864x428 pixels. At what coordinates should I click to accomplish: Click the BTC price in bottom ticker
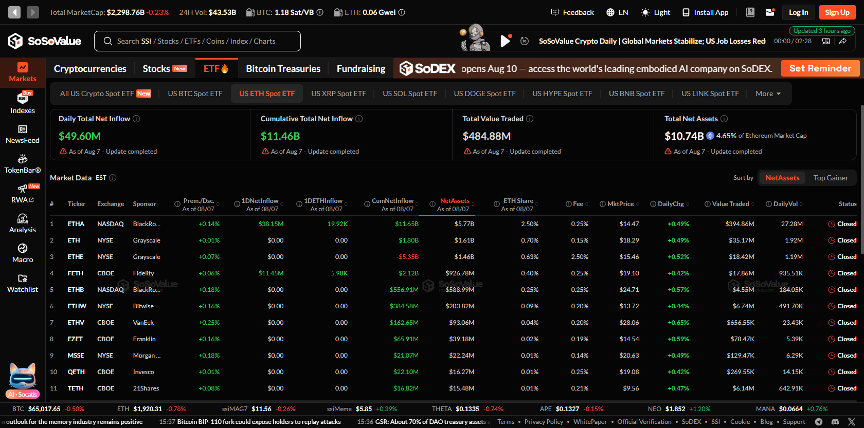click(x=42, y=409)
